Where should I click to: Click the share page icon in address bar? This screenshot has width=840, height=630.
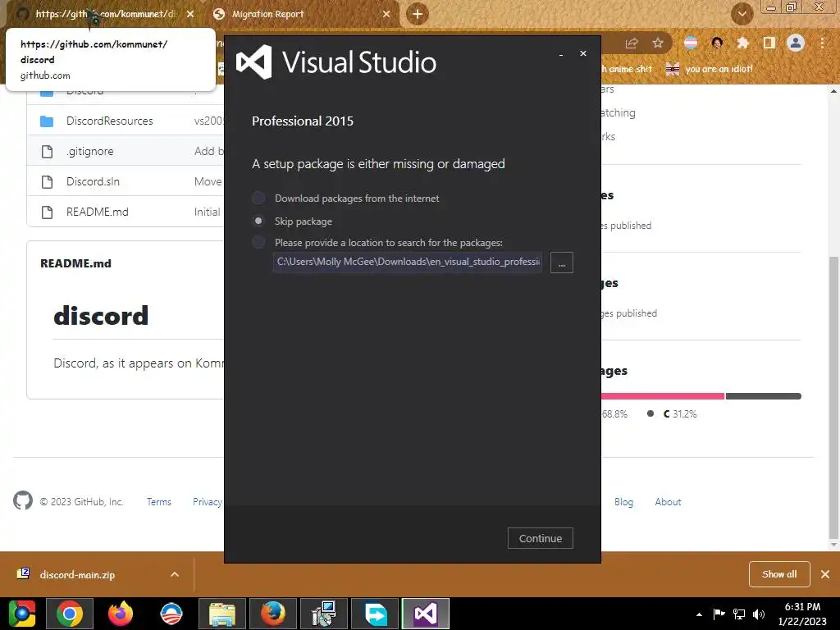(632, 43)
